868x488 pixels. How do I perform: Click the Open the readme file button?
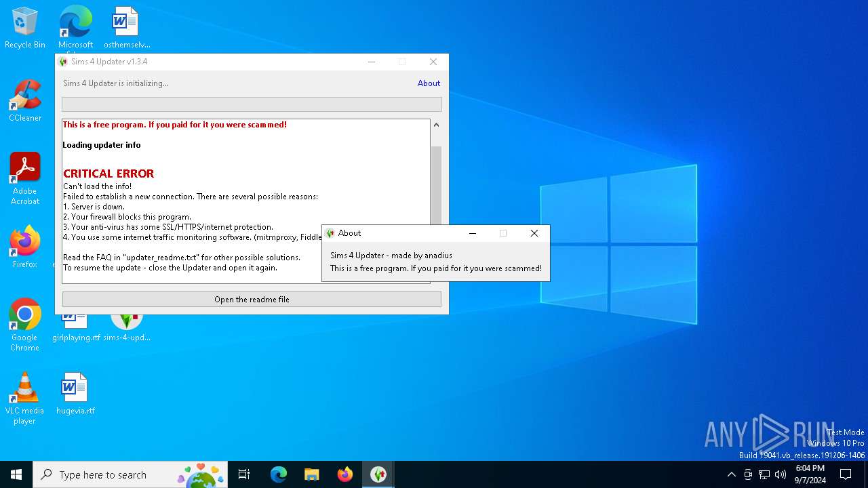[x=252, y=300]
